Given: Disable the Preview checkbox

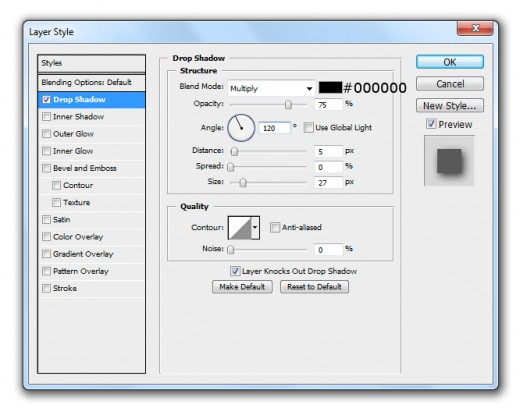Looking at the screenshot, I should (x=431, y=124).
